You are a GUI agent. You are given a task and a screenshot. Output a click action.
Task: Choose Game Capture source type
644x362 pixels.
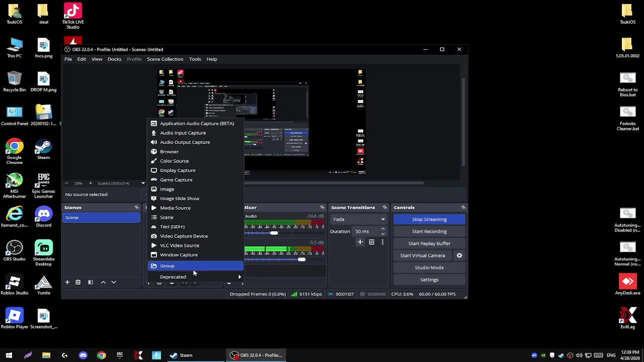click(x=196, y=180)
